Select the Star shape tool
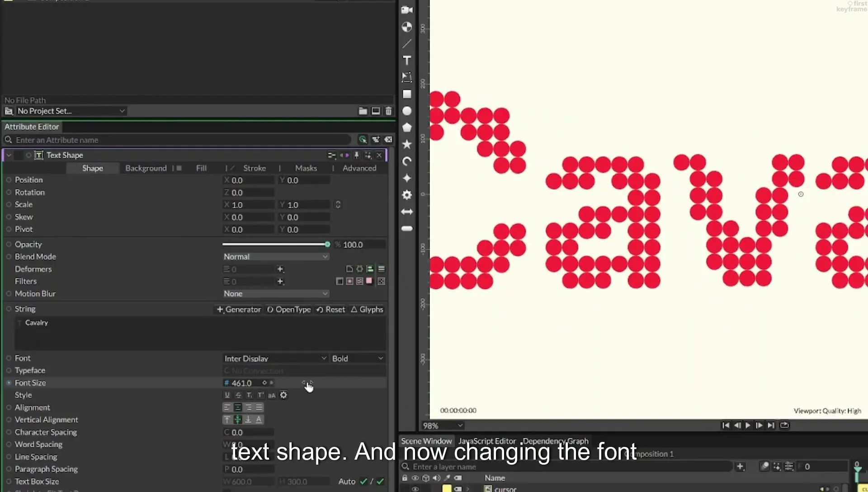The width and height of the screenshot is (868, 492). [407, 144]
